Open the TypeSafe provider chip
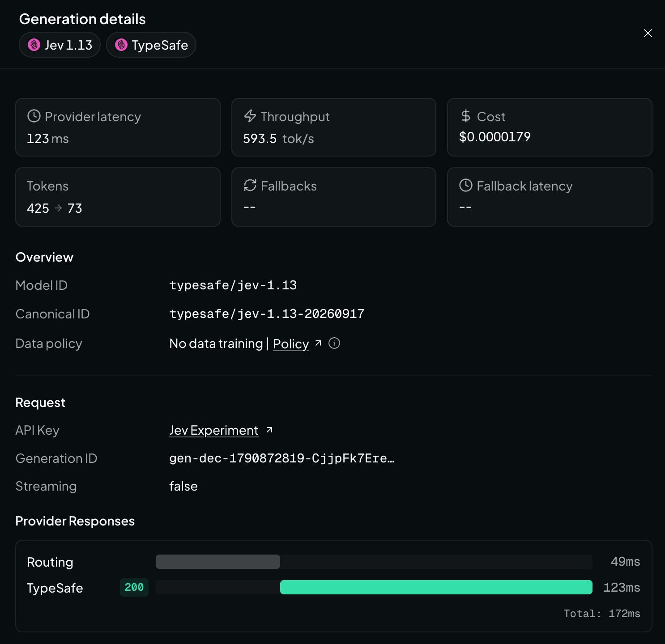 point(151,45)
